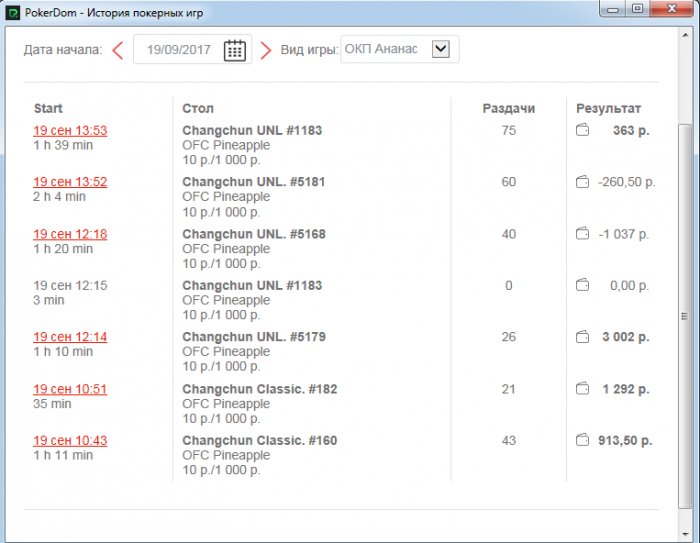The width and height of the screenshot is (700, 543).
Task: Click wallet icon next to 913,50 р. result
Action: click(582, 440)
